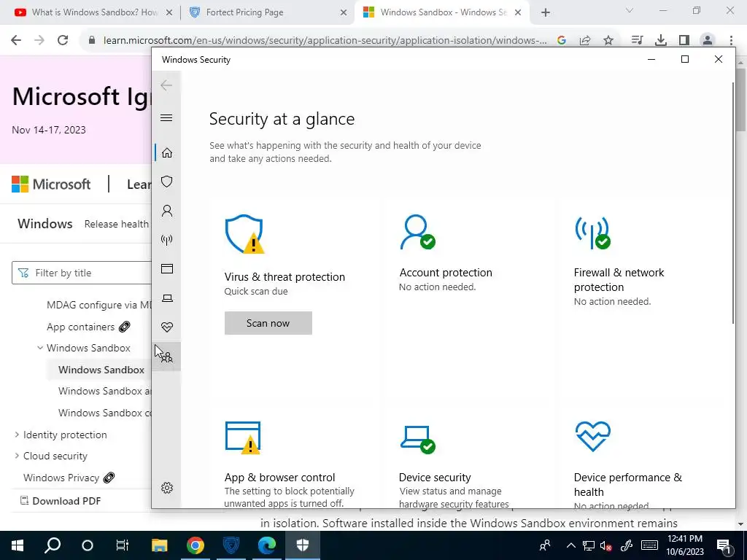Click the Device performance & health tile icon
The image size is (747, 560).
(592, 437)
